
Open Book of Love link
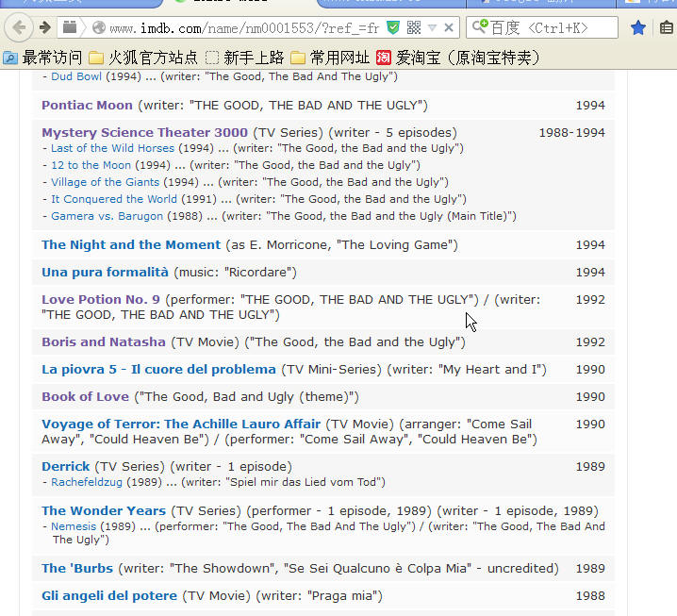[85, 396]
